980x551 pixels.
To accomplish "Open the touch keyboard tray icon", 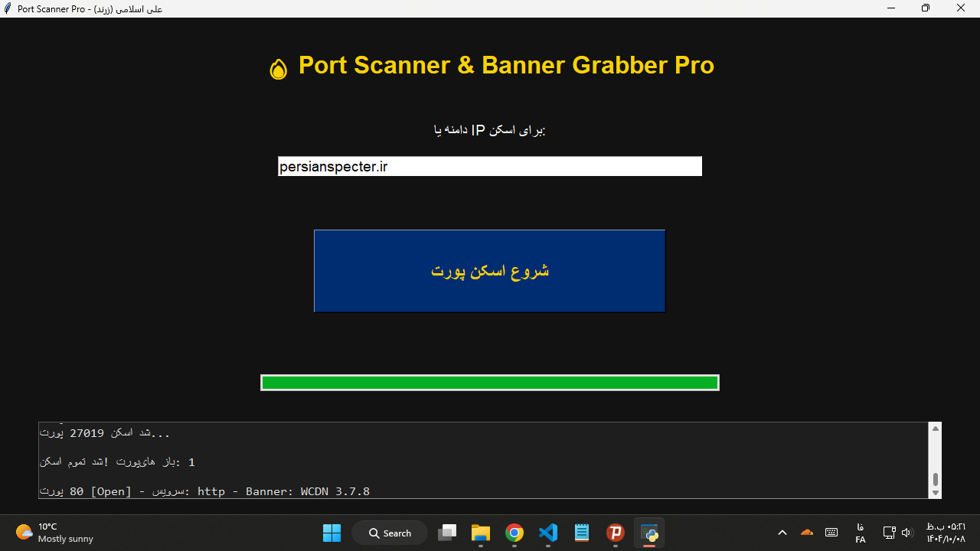I will coord(831,533).
